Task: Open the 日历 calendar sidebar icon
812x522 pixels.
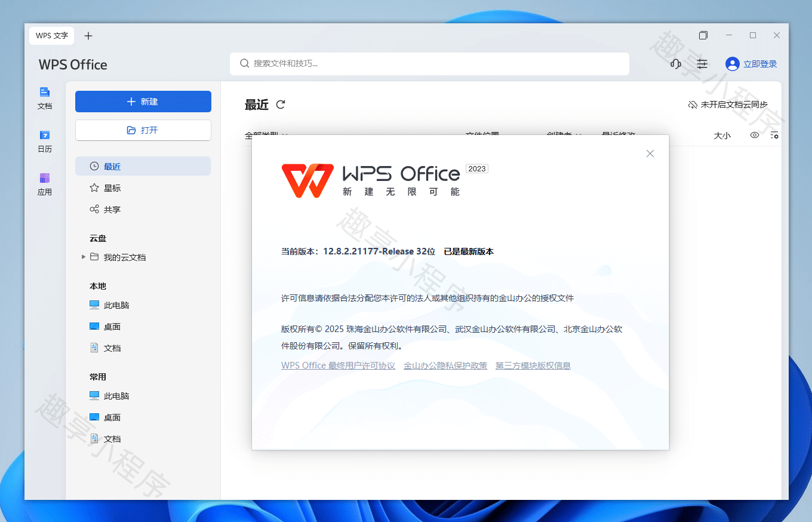Action: (45, 141)
